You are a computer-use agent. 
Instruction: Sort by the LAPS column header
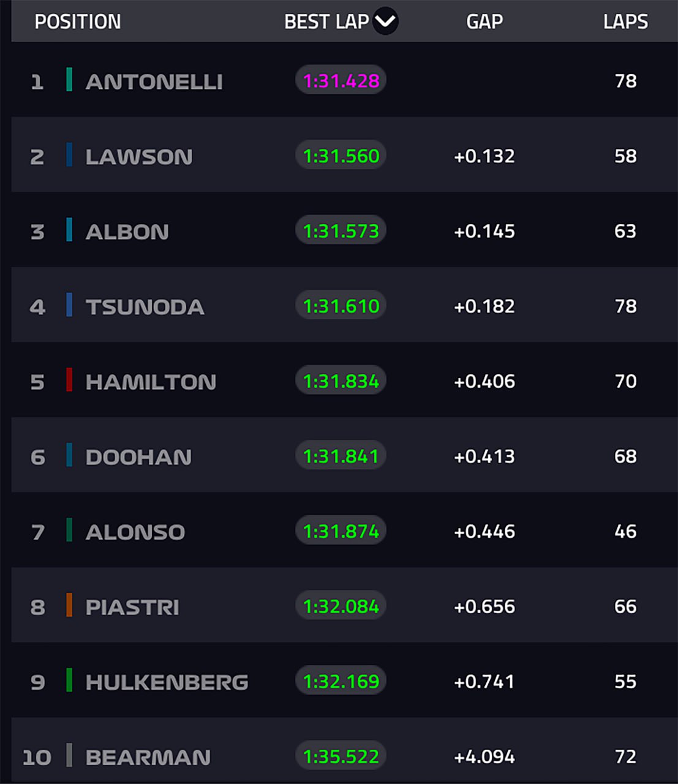coord(625,21)
